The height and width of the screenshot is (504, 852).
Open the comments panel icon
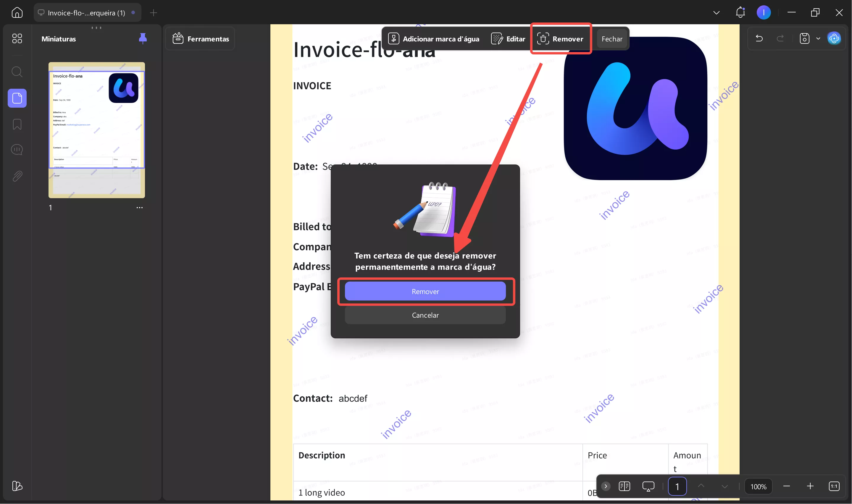[17, 150]
